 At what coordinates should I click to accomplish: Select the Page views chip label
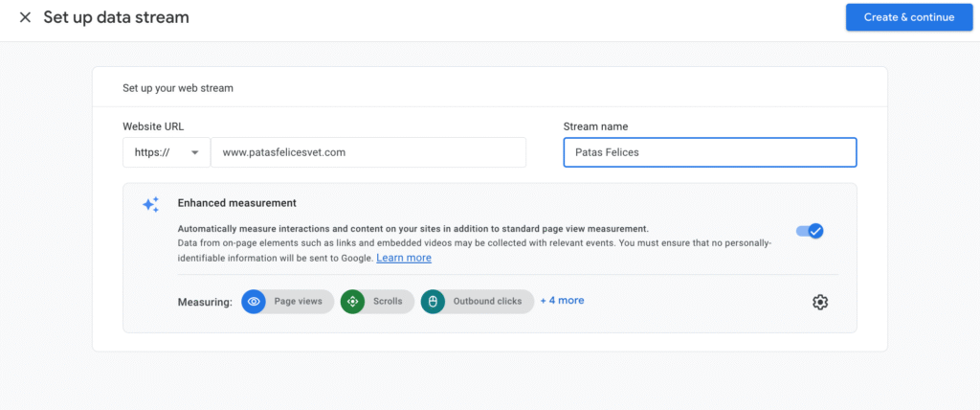[299, 301]
